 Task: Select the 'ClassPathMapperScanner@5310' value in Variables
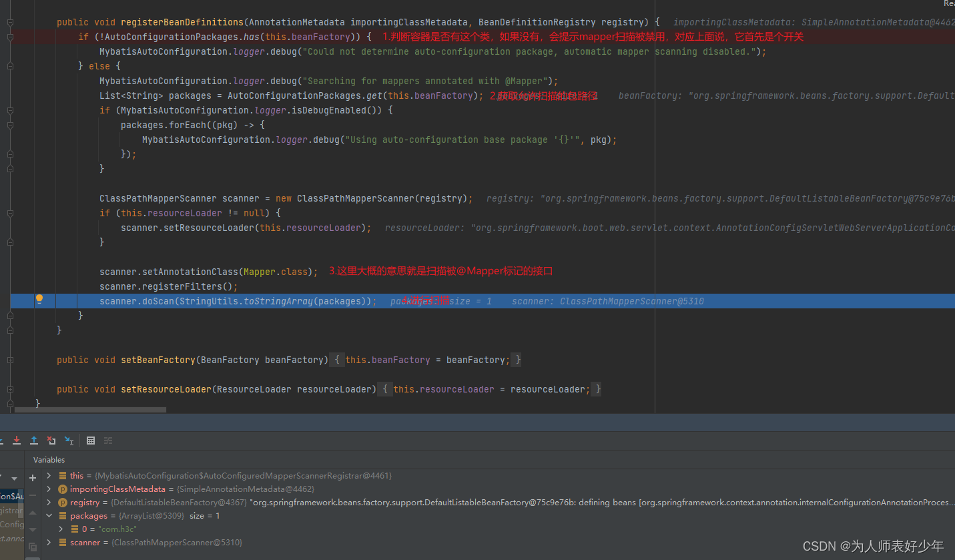point(176,543)
